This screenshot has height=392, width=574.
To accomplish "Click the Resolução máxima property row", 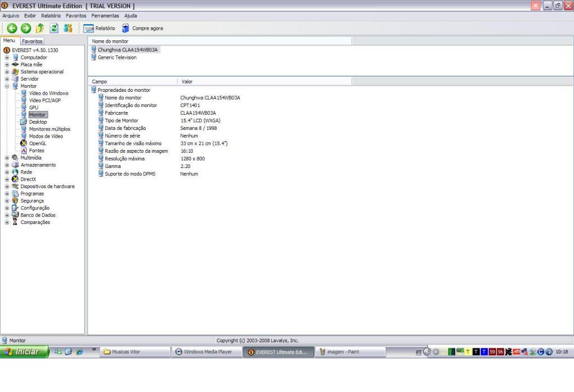I will [x=151, y=158].
